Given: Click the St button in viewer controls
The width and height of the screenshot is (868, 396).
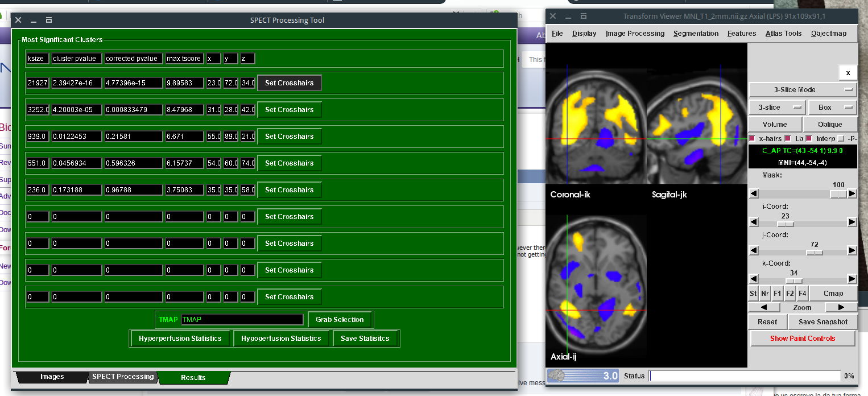Looking at the screenshot, I should pyautogui.click(x=753, y=294).
